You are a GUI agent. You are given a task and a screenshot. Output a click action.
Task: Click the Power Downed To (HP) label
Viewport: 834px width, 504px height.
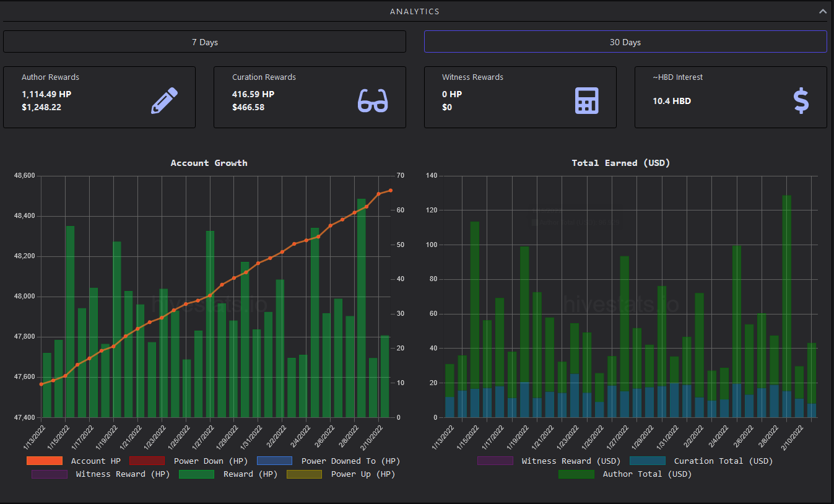coord(350,461)
